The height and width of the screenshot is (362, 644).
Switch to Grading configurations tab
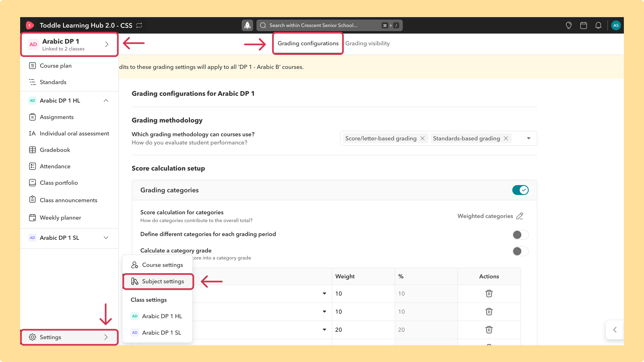click(308, 43)
